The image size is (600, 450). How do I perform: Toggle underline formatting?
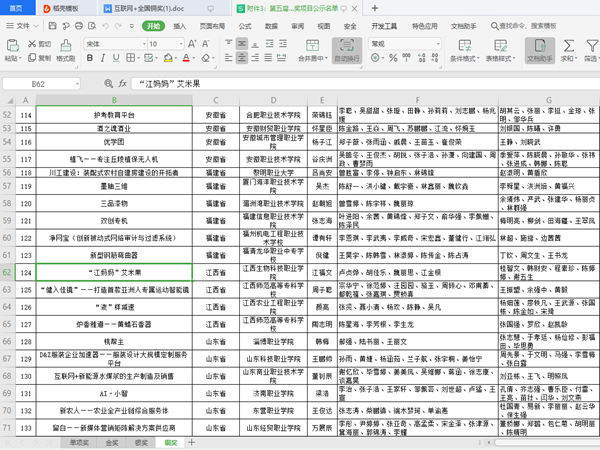tap(116, 58)
